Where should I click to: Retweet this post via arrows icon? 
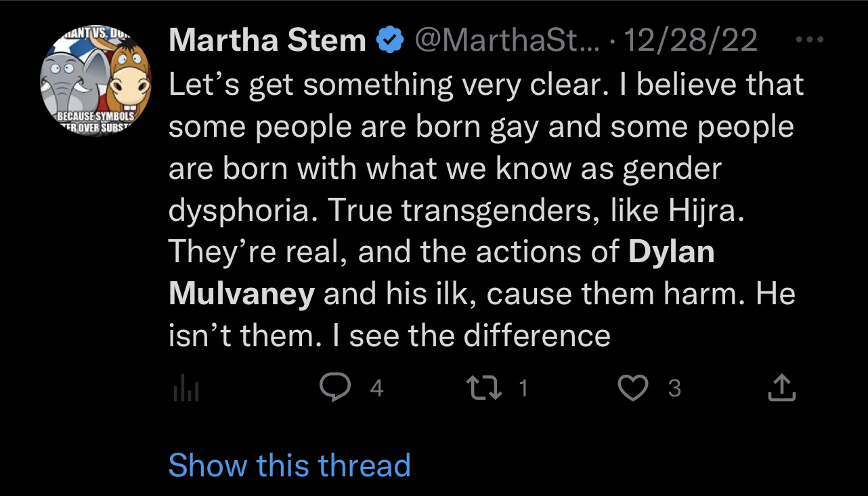(x=484, y=388)
